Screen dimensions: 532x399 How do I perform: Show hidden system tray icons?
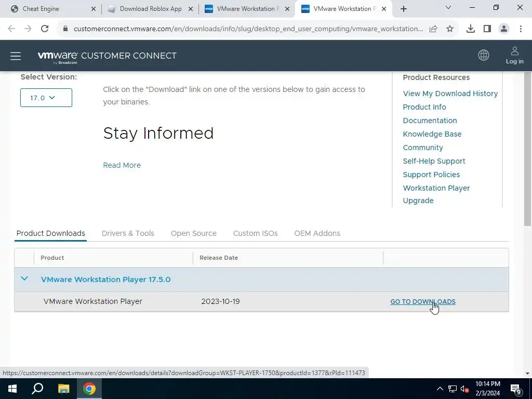click(440, 389)
